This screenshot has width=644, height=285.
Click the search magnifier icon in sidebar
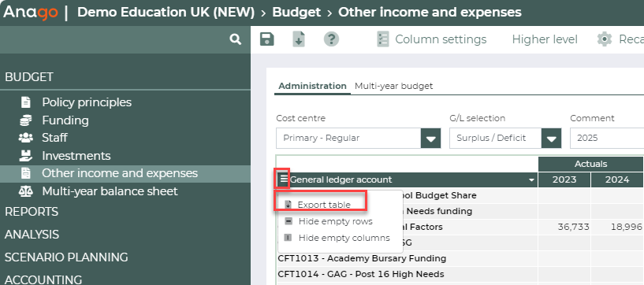click(x=236, y=39)
